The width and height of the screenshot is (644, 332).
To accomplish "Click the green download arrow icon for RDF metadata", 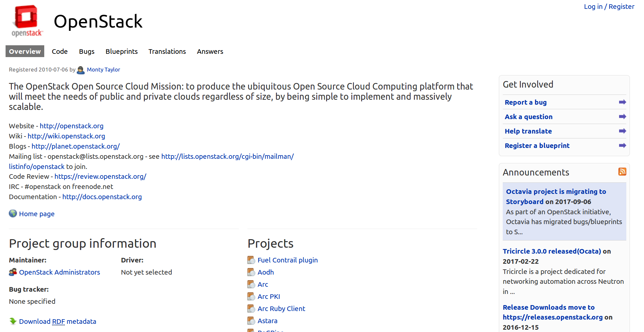I will point(13,321).
